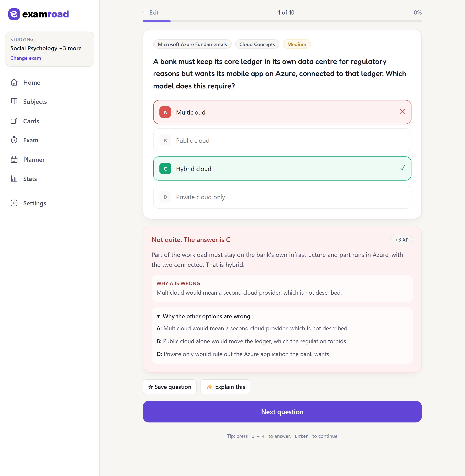Screen dimensions: 465x476
Task: Select answer option D Private cloud only
Action: click(282, 197)
